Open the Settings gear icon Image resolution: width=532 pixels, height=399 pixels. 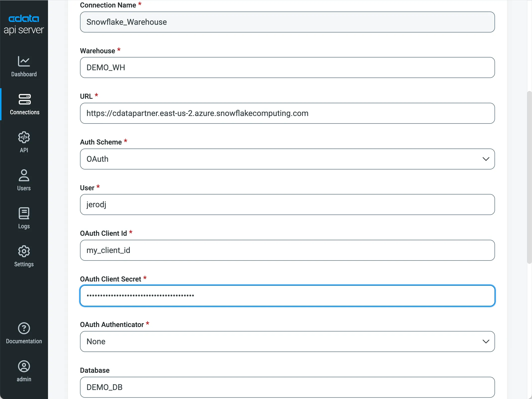point(24,251)
